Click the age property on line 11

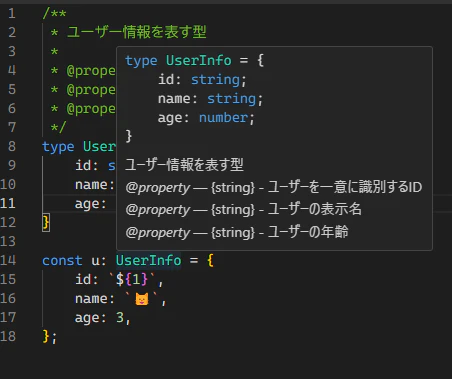pyautogui.click(x=87, y=204)
